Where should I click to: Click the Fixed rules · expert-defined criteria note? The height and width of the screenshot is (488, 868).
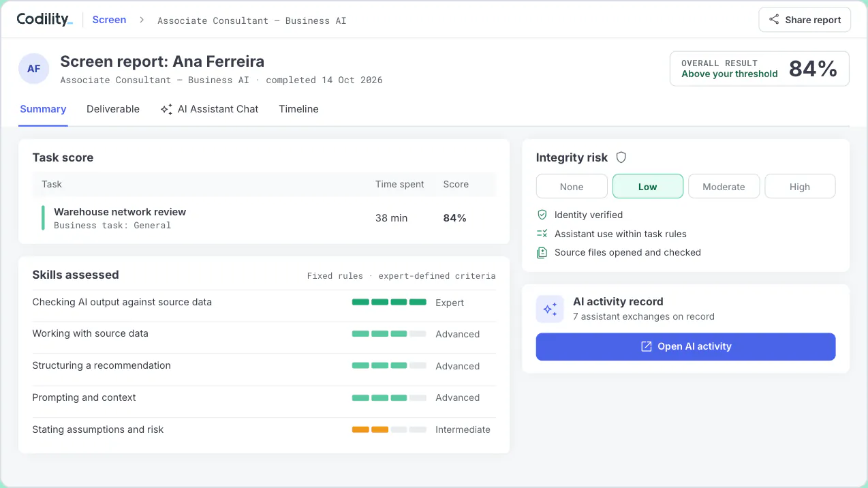pyautogui.click(x=401, y=276)
